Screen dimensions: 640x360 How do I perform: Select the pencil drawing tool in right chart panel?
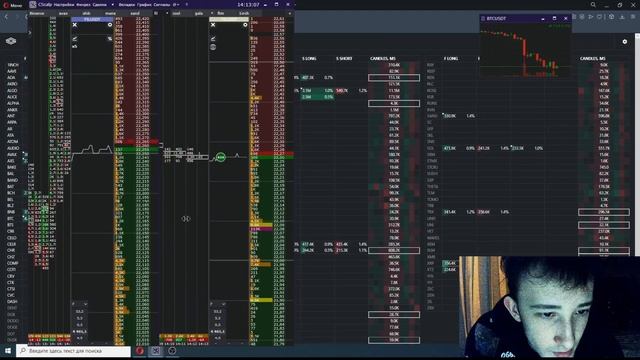(x=213, y=39)
